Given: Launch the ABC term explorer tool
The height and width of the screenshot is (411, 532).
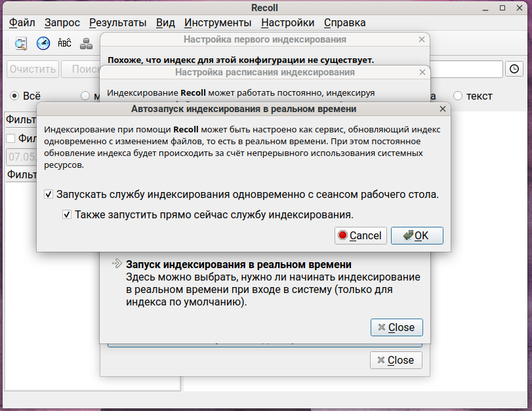Looking at the screenshot, I should click(64, 43).
